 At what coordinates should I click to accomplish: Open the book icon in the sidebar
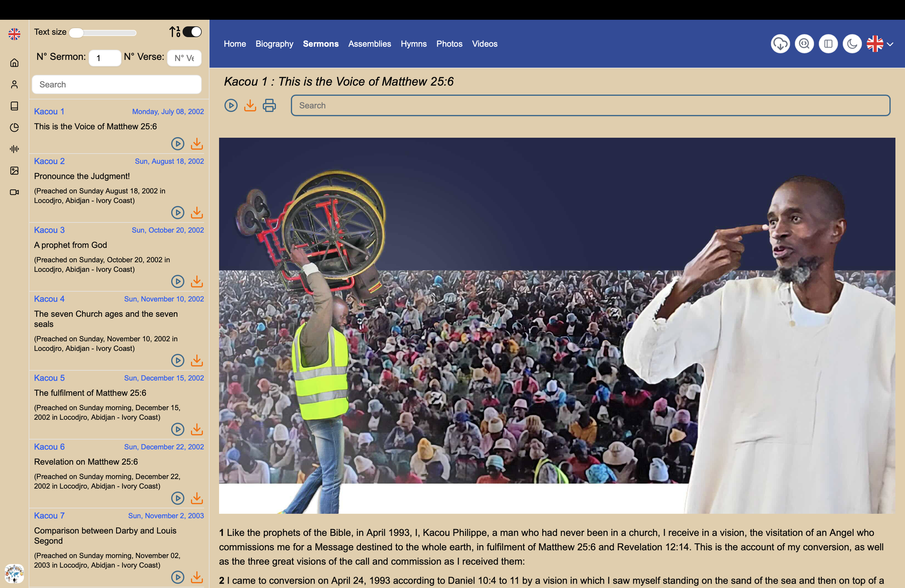tap(14, 106)
